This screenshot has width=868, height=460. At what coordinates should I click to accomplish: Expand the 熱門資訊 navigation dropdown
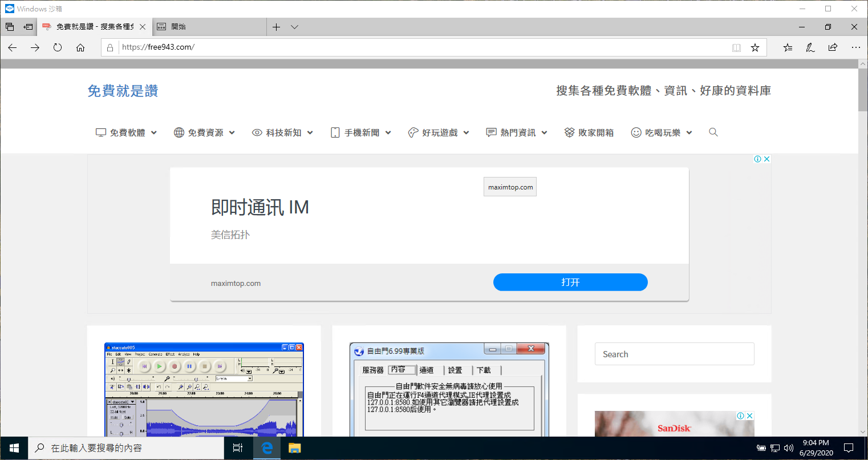[x=544, y=132]
